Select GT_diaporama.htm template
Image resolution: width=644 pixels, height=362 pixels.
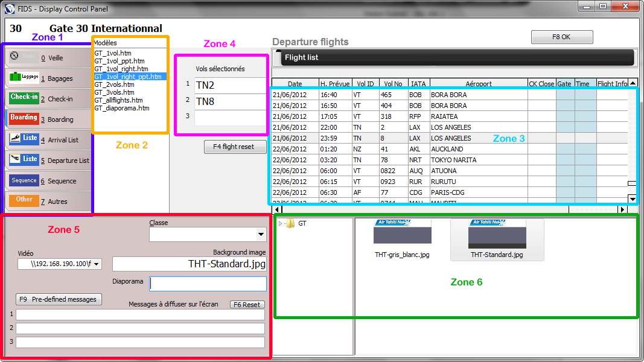coord(121,108)
